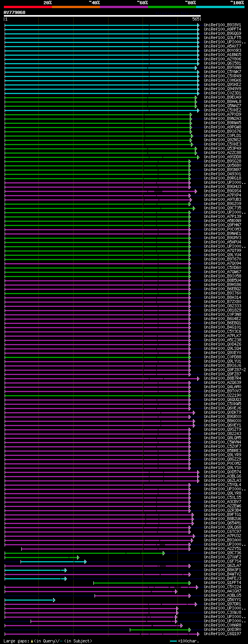Click the cyan ~100% identity legend bar
Screen dimensions: 248x644
pos(220,7)
